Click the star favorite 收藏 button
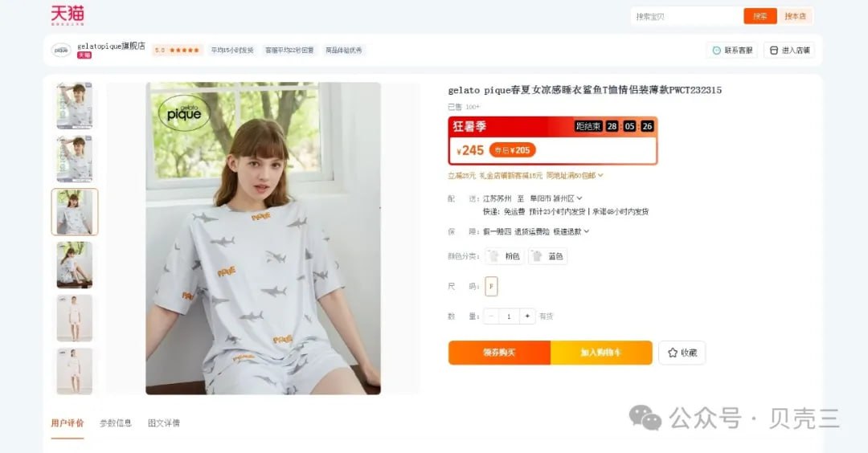This screenshot has height=453, width=868. pyautogui.click(x=682, y=353)
